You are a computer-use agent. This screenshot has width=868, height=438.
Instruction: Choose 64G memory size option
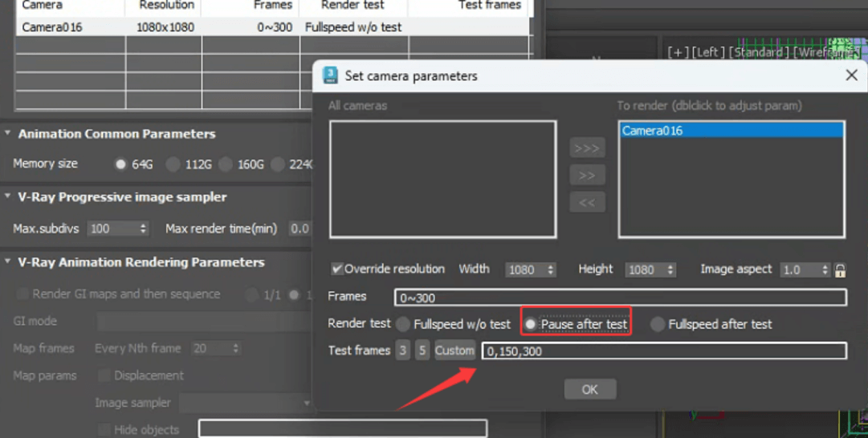pyautogui.click(x=120, y=164)
